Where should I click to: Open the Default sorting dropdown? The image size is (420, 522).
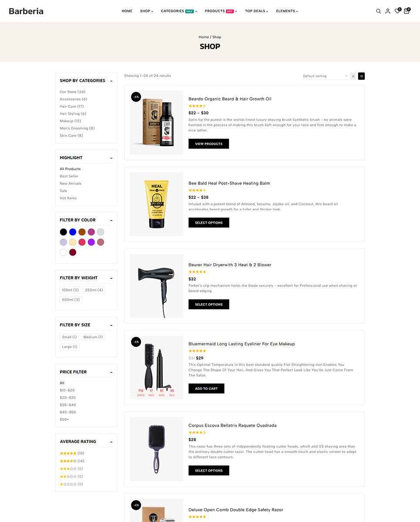point(325,76)
